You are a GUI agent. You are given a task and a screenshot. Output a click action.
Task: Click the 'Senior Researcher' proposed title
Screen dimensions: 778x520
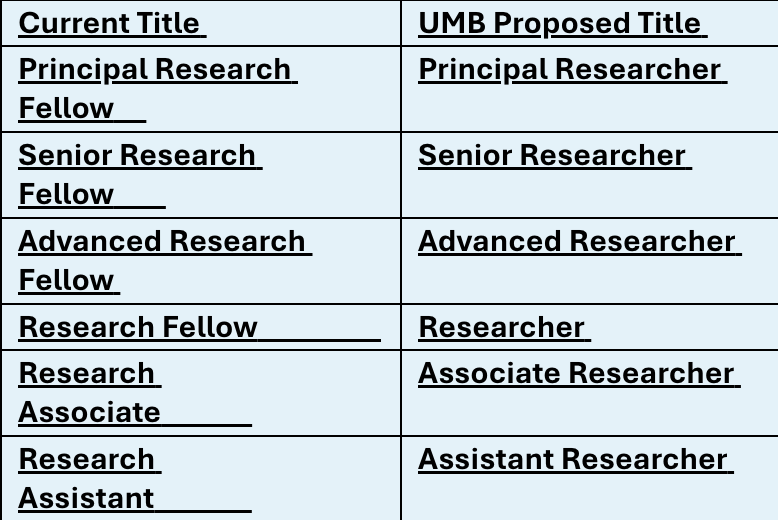coord(552,155)
